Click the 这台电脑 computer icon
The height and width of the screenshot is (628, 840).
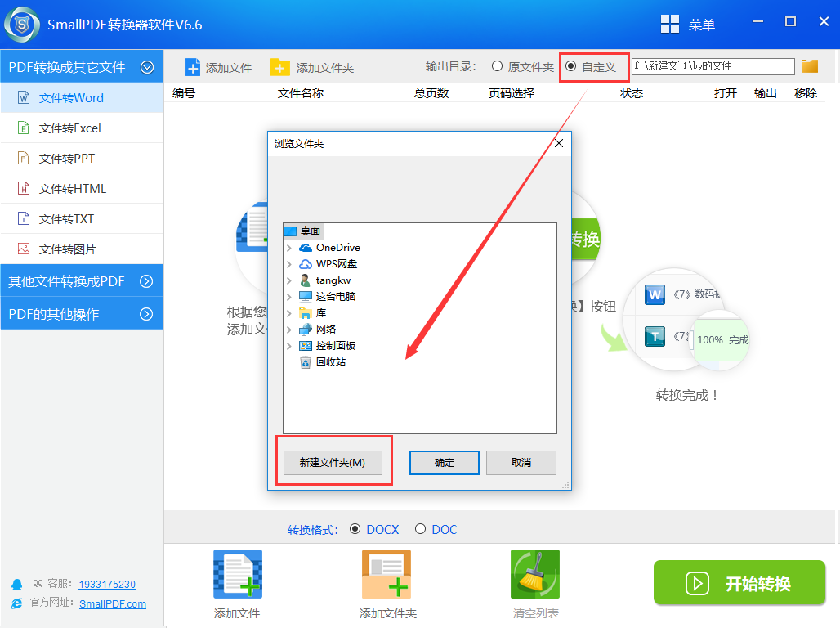[306, 297]
